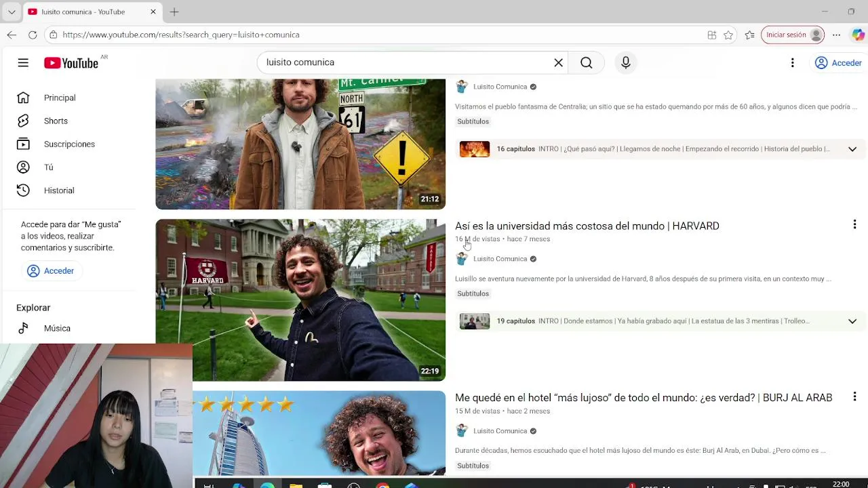Screen dimensions: 868x488
Task: View site information icon in address bar
Action: pyautogui.click(x=53, y=35)
